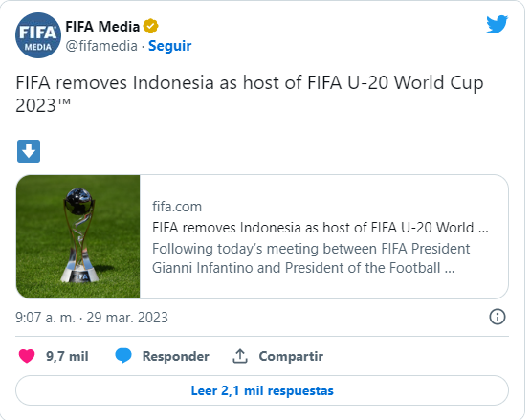Open the link card headline about Indonesia

pyautogui.click(x=320, y=228)
